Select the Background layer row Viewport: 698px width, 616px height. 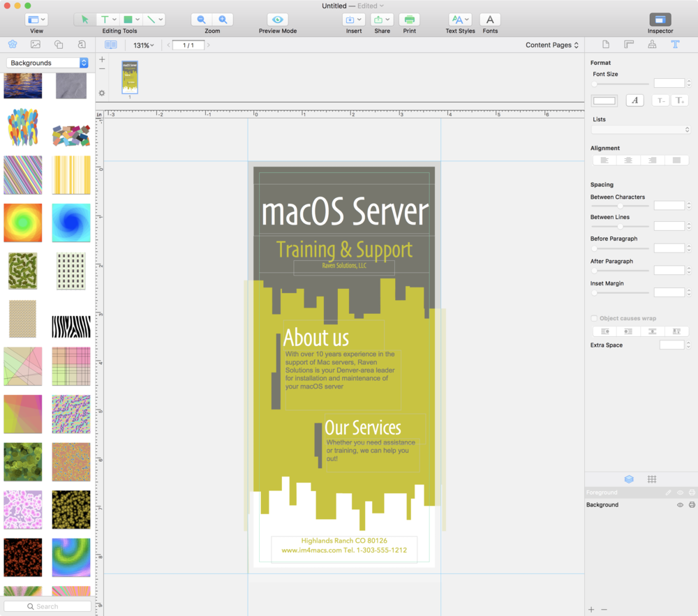641,505
